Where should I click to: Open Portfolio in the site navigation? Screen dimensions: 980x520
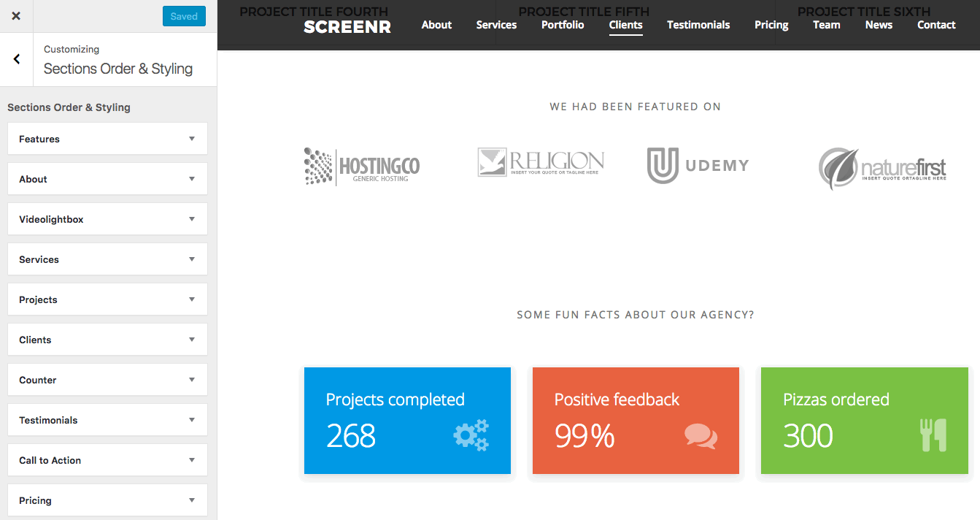(563, 25)
